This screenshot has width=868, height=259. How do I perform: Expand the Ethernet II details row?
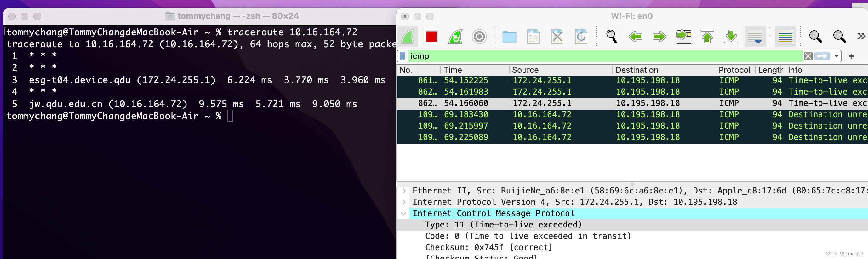404,191
